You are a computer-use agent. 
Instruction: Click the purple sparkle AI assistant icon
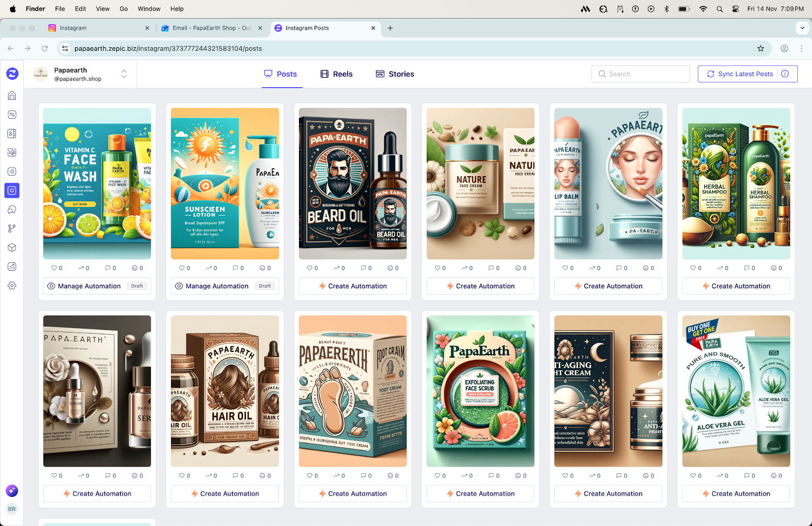pyautogui.click(x=12, y=490)
